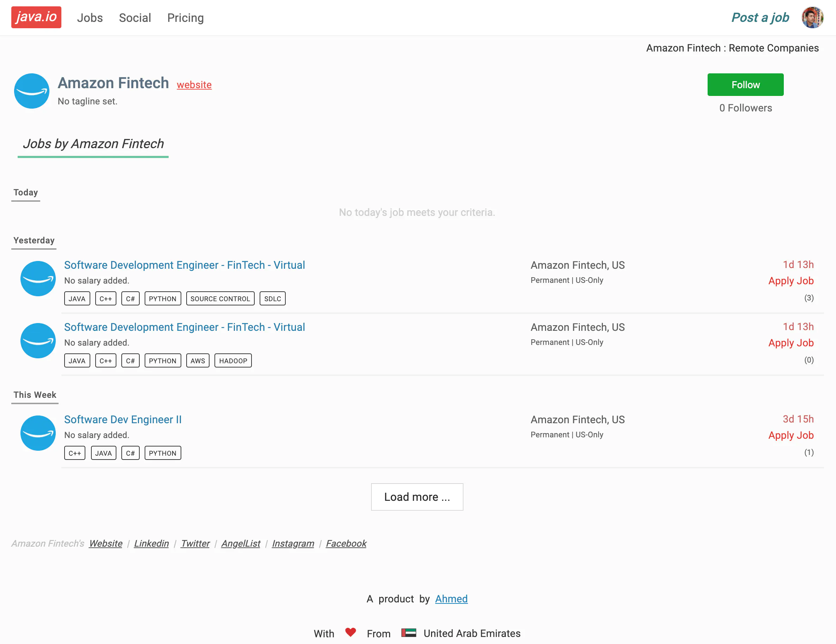Click the No tagline set text
The height and width of the screenshot is (644, 836).
click(88, 102)
